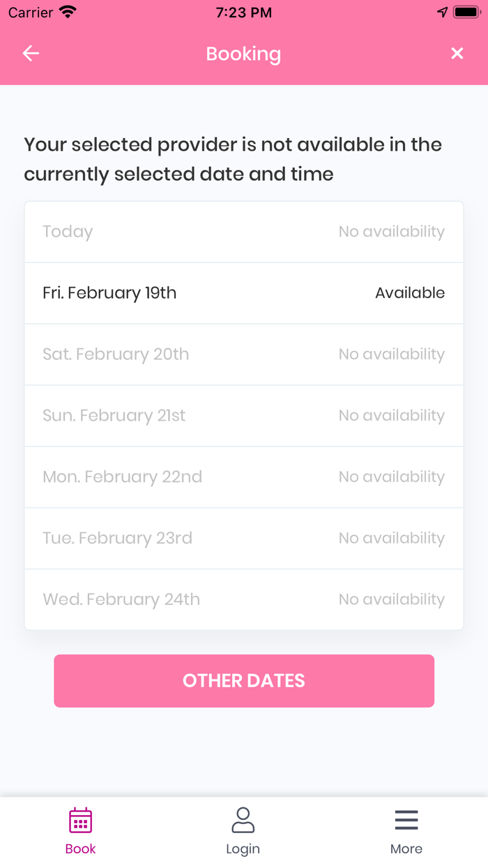The image size is (488, 868).
Task: Pick Tue. February 23rd row
Action: coord(244,539)
